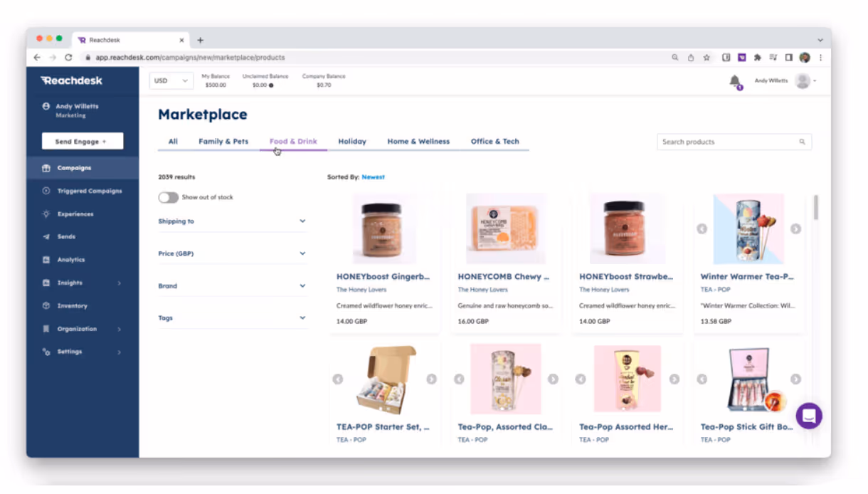Click the product list scrollbar

coord(815,208)
